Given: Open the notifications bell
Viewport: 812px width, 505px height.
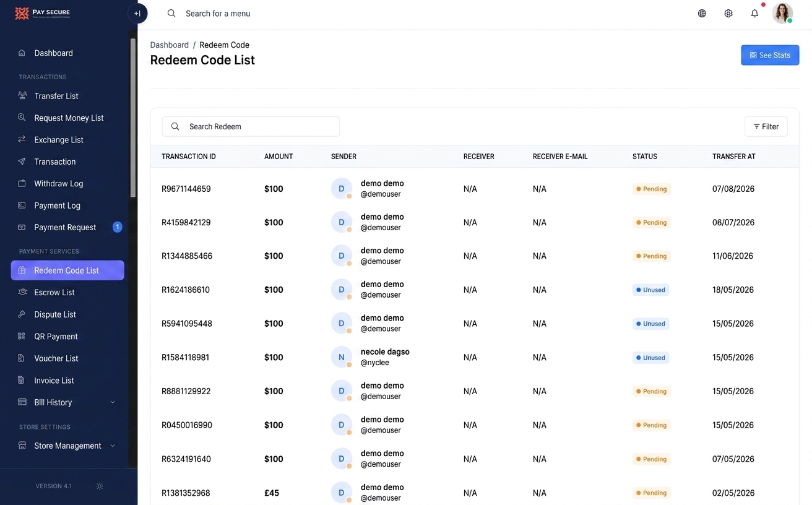Looking at the screenshot, I should pos(754,13).
